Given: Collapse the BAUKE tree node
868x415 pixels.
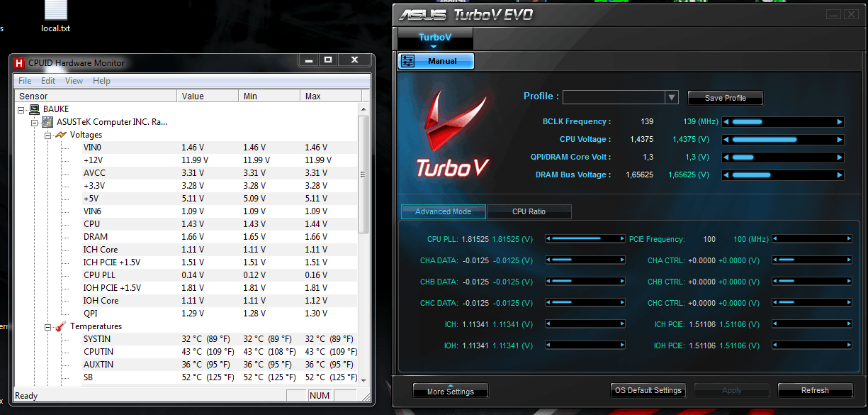Looking at the screenshot, I should tap(21, 109).
